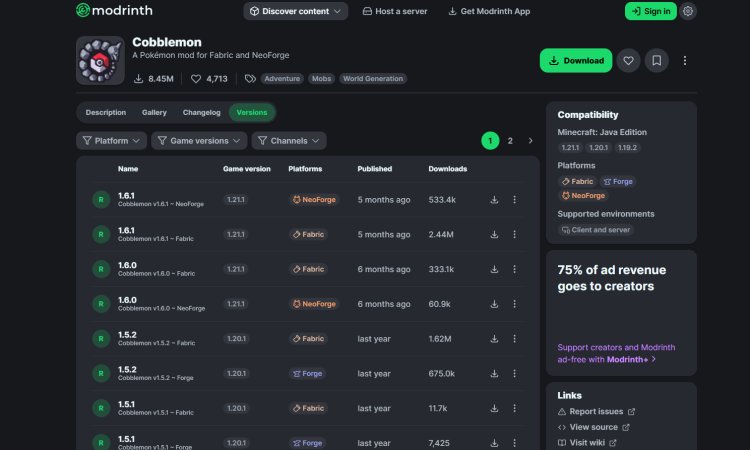Click release badge of 1.6.1 NeoForge row
Viewport: 750px width, 450px height.
click(x=101, y=199)
